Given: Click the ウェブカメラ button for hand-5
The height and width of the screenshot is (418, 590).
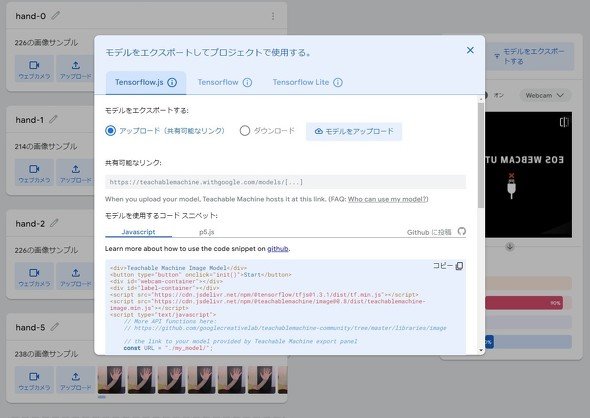Looking at the screenshot, I should [34, 380].
